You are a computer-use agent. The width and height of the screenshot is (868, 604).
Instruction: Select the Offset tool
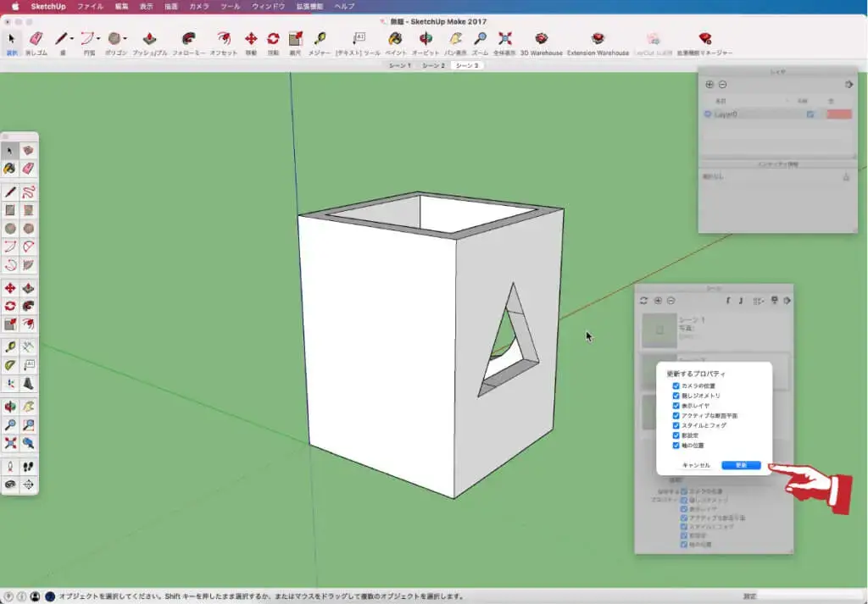point(223,39)
